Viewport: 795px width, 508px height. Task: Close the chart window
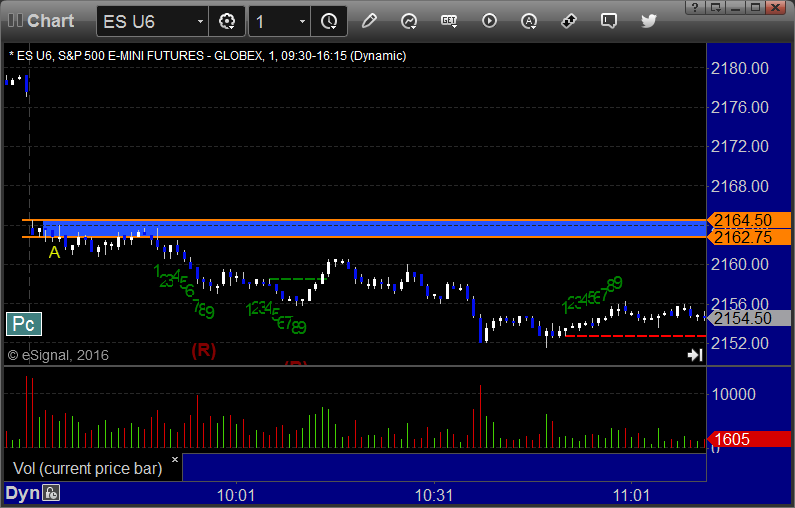point(776,7)
